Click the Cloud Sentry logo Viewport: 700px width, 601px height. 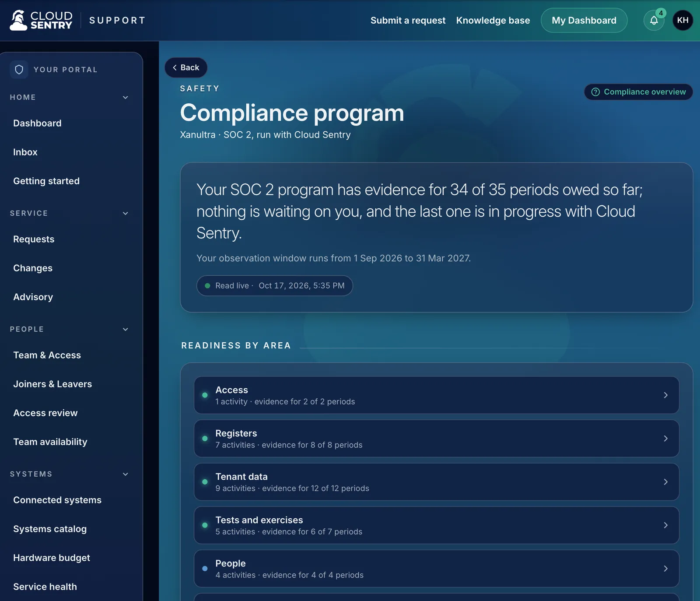click(x=41, y=20)
